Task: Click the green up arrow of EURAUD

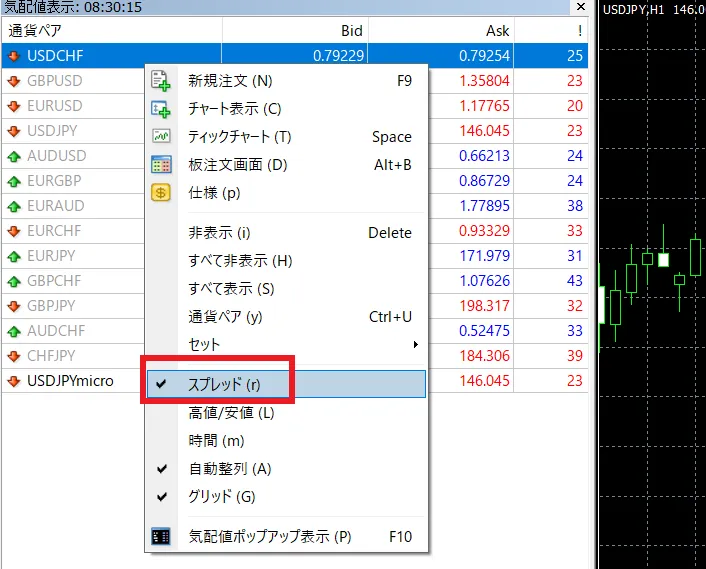Action: click(x=14, y=206)
